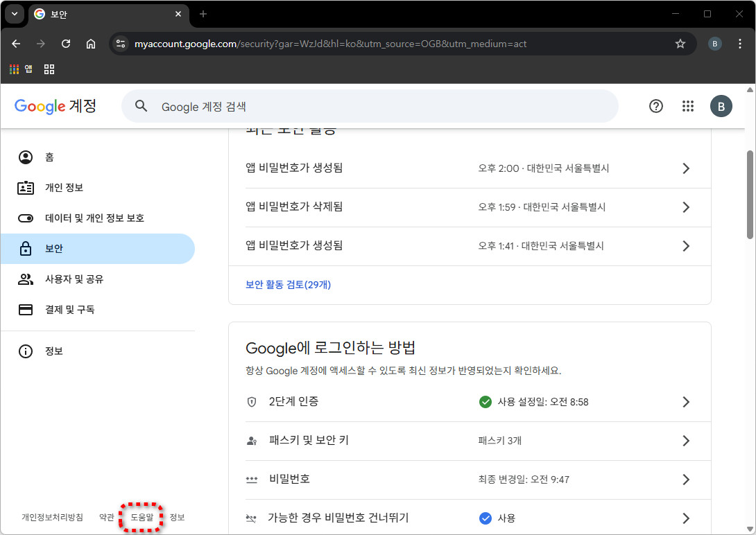Image resolution: width=756 pixels, height=535 pixels.
Task: Click the 패스키 및 보안 키 person-key icon
Action: tap(252, 441)
